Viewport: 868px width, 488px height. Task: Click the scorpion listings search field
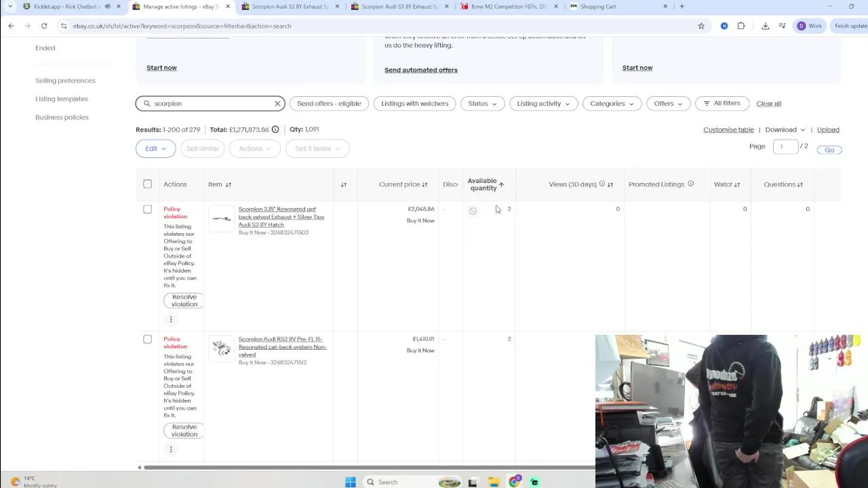coord(212,104)
